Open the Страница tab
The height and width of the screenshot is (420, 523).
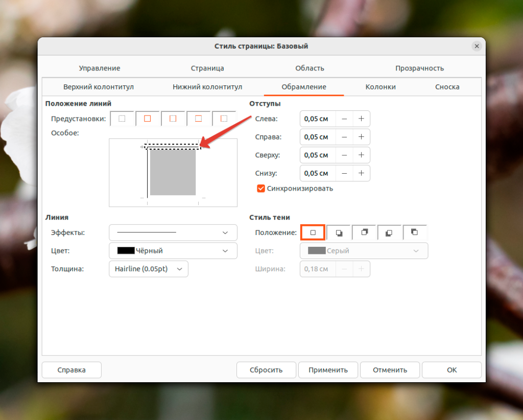point(207,68)
